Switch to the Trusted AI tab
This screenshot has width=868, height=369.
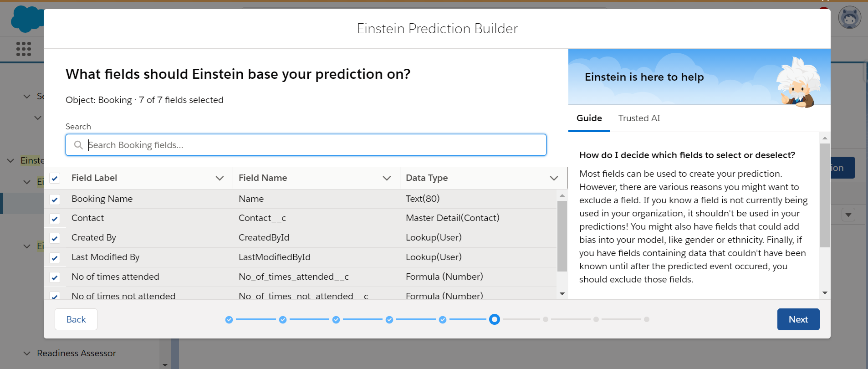[x=639, y=118]
